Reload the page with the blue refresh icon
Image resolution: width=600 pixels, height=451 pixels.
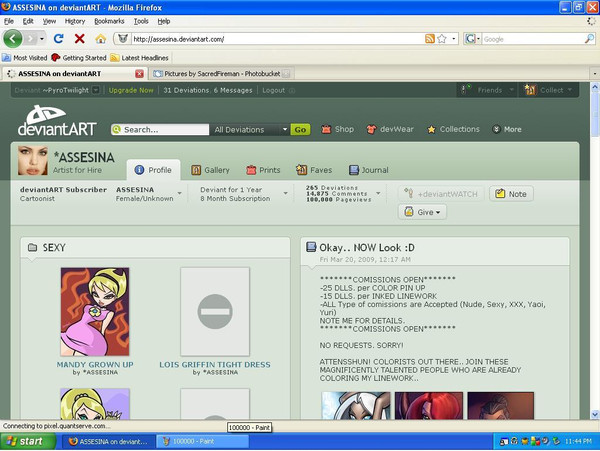pos(59,39)
